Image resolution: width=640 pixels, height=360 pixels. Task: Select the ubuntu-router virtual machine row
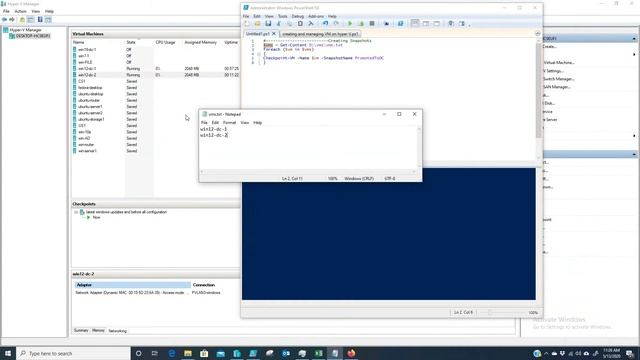[x=156, y=100]
